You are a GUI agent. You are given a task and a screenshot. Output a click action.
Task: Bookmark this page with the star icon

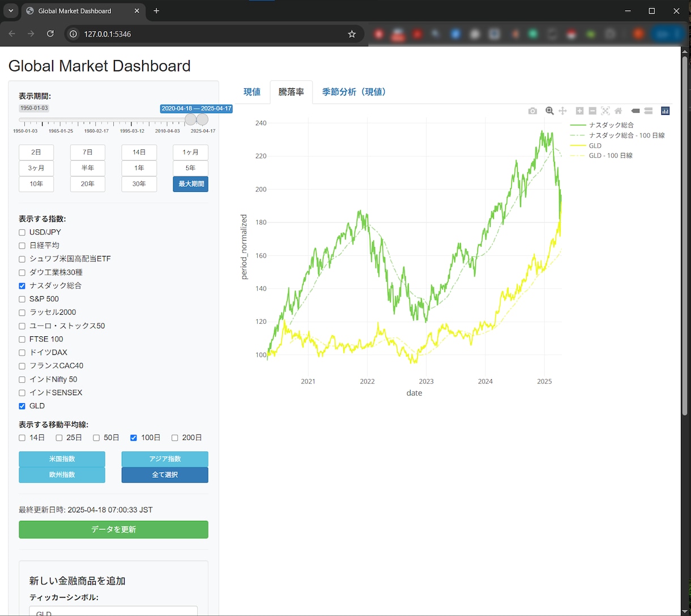point(352,34)
